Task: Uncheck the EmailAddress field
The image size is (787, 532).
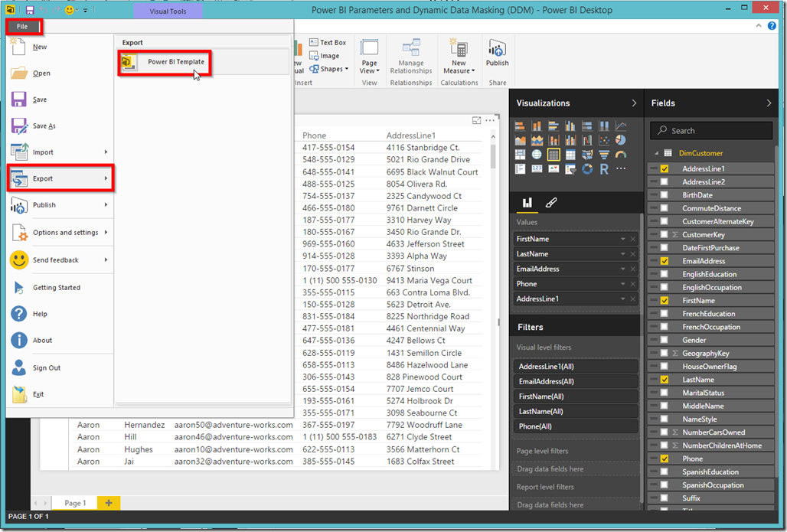Action: (665, 261)
